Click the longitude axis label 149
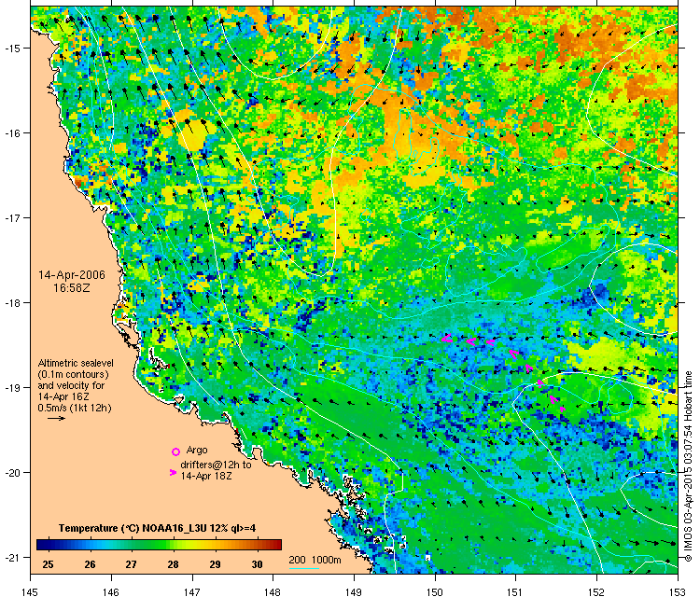The image size is (700, 597). click(354, 591)
